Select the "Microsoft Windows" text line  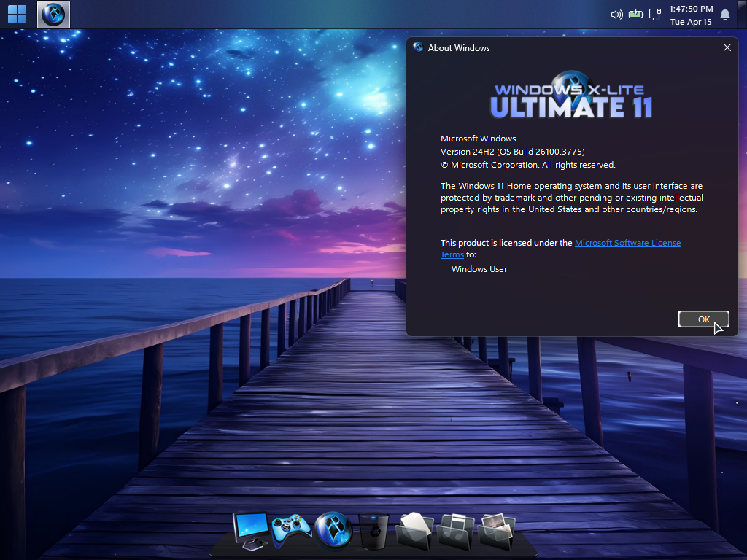[479, 139]
